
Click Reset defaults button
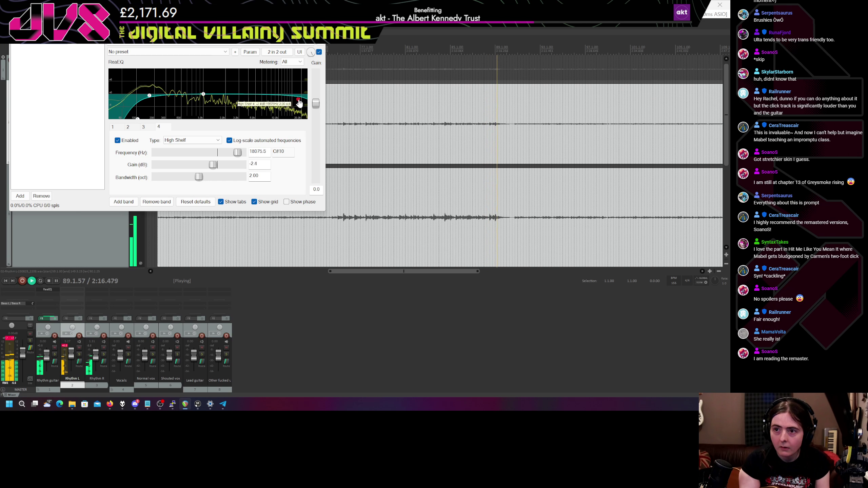tap(195, 202)
